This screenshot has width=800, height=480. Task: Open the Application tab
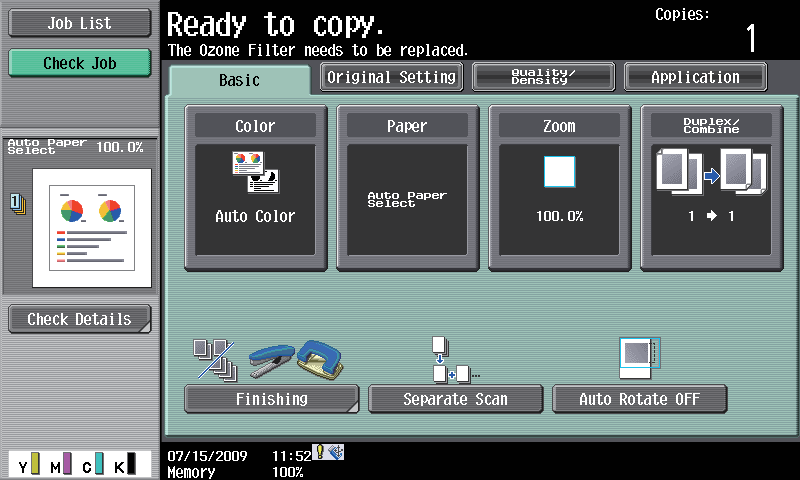tap(695, 77)
